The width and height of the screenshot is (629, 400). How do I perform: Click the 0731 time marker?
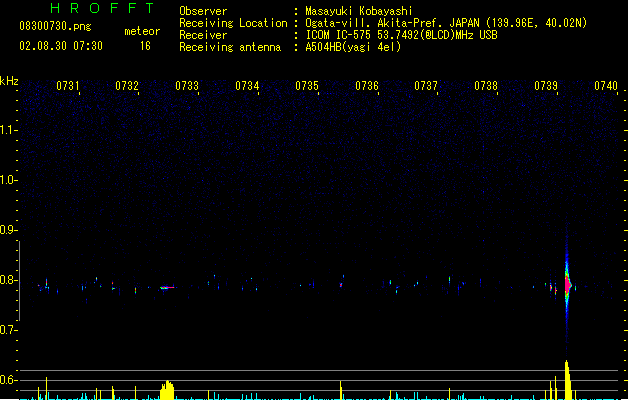coord(67,86)
